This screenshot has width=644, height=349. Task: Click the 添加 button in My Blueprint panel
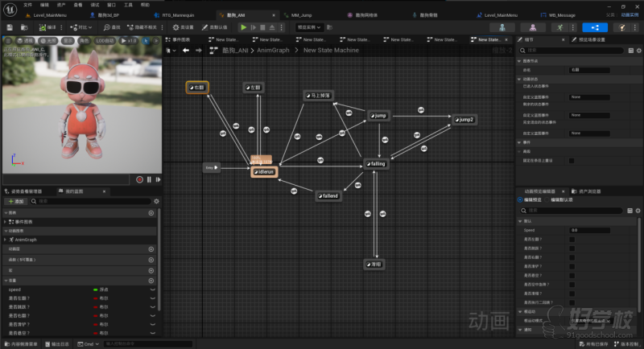pyautogui.click(x=16, y=201)
